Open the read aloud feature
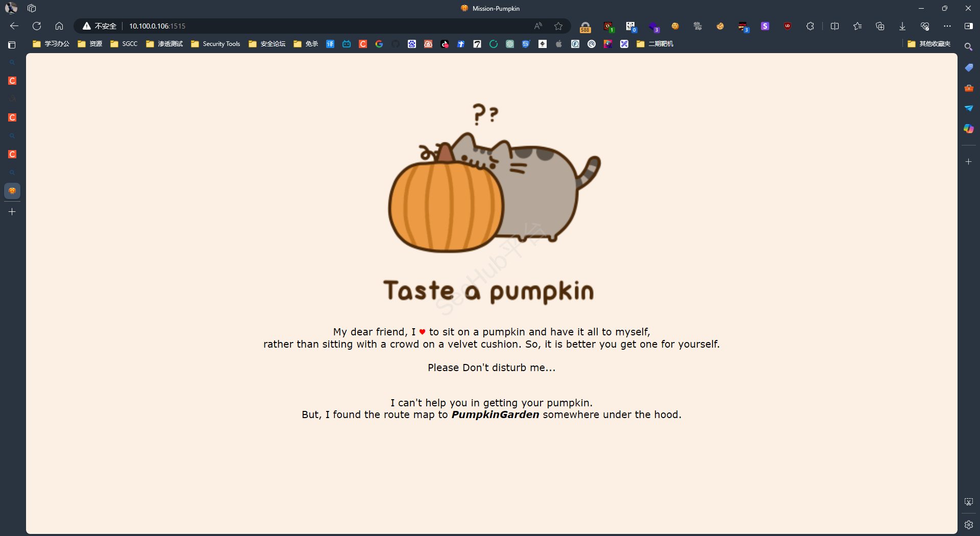 tap(538, 26)
